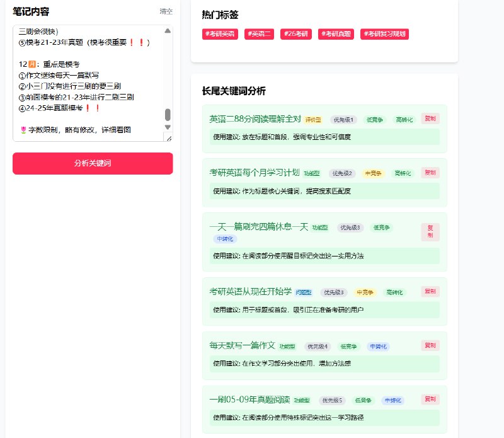Clear the note via 清空
The width and height of the screenshot is (504, 438).
pos(166,11)
